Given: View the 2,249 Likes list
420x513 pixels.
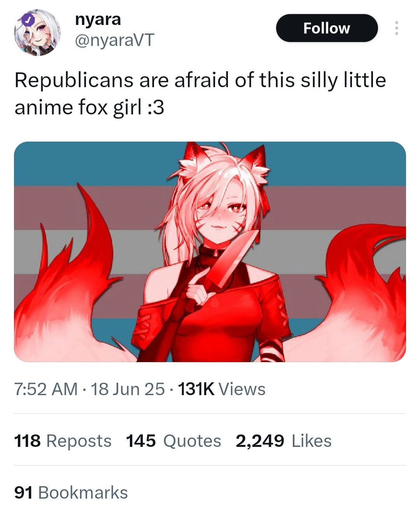Looking at the screenshot, I should (283, 441).
